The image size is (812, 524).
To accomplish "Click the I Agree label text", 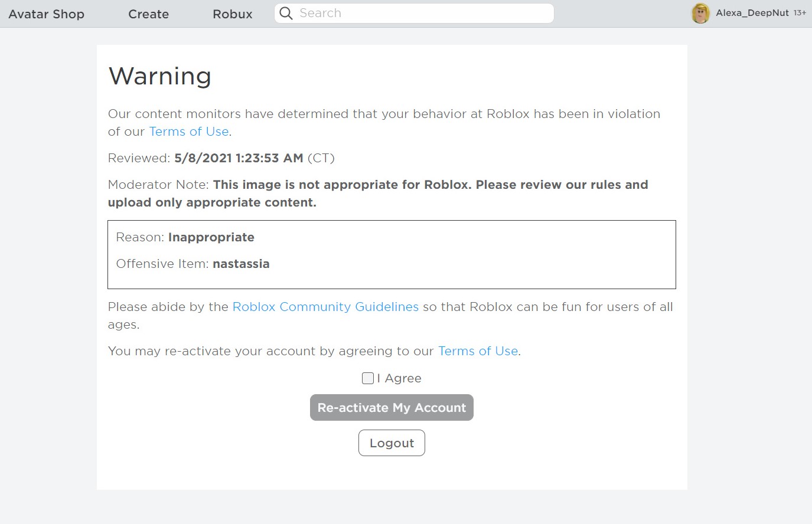I will tap(399, 378).
